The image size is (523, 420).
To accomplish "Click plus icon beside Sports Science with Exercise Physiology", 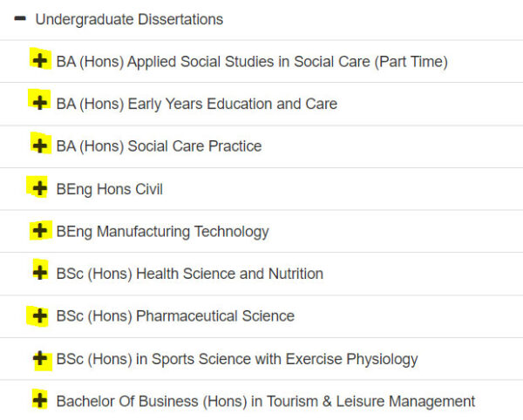I will 39,358.
